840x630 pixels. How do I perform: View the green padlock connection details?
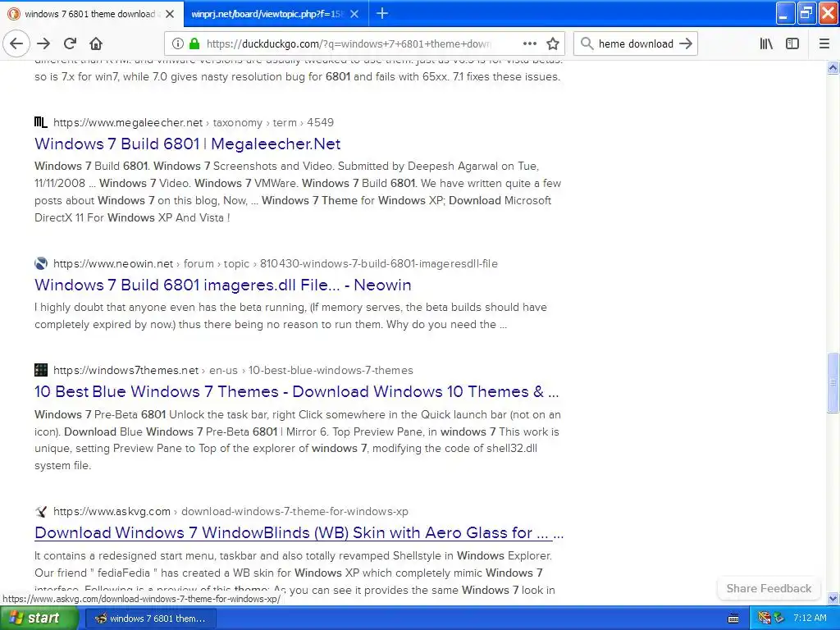point(194,43)
